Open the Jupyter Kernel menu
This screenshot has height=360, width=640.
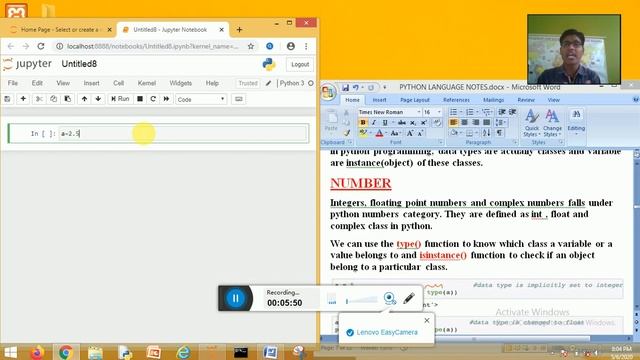(x=147, y=83)
